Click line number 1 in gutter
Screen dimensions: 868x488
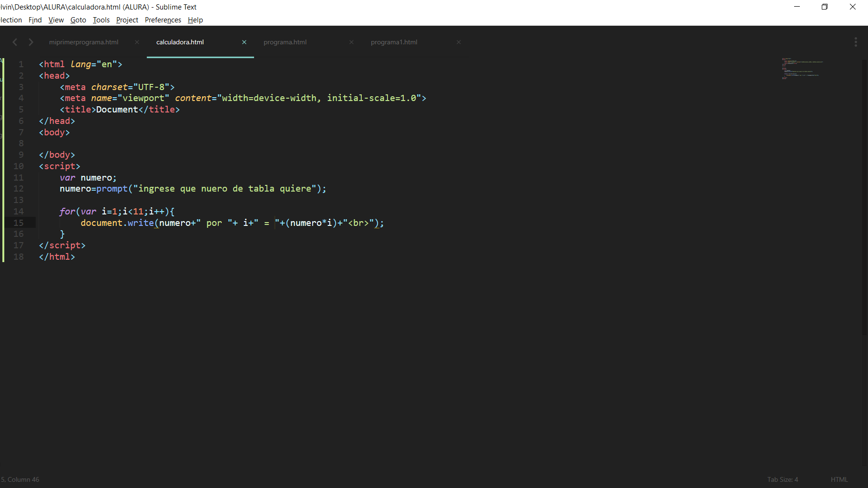click(21, 64)
